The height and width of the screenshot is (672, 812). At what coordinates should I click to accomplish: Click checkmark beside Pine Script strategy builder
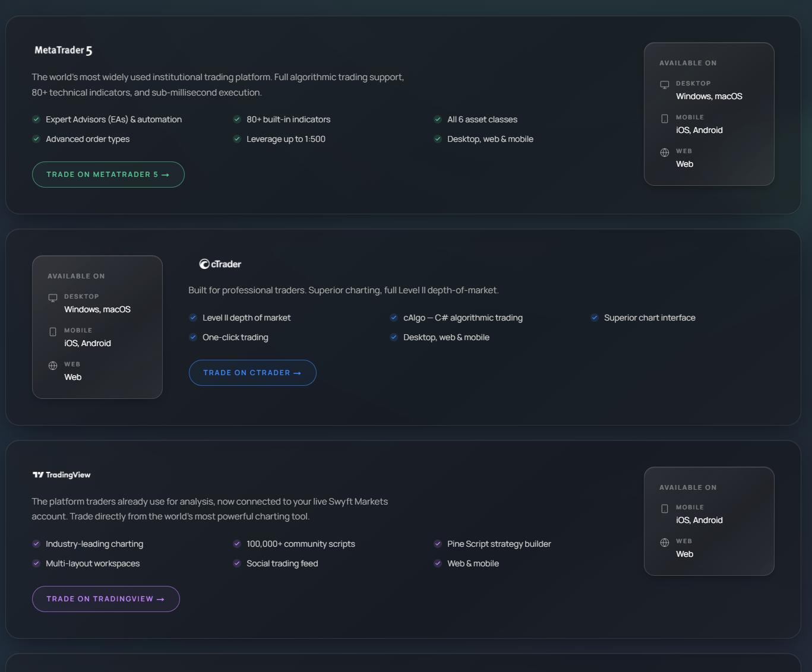[x=438, y=544]
